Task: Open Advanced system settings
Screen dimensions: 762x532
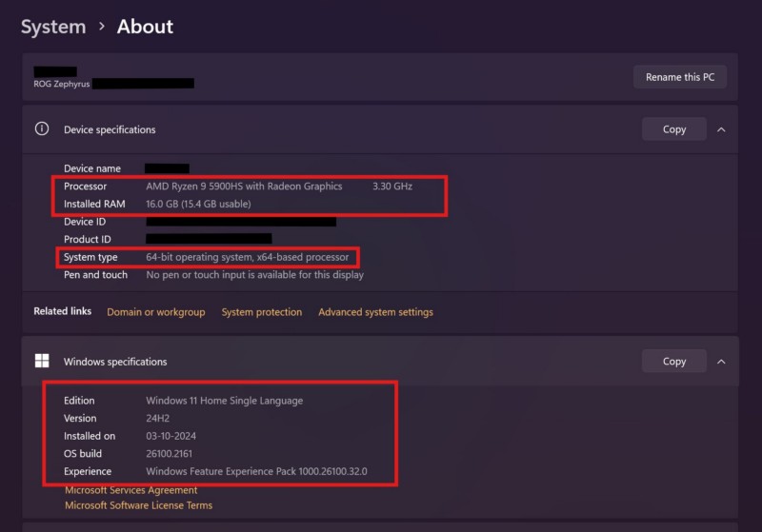Action: 375,312
